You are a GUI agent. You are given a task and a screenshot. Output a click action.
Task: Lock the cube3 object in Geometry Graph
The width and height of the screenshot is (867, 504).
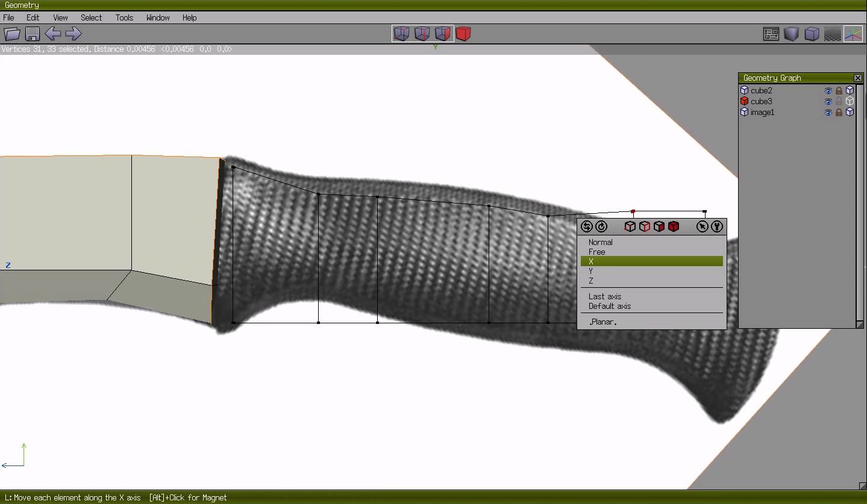[838, 101]
